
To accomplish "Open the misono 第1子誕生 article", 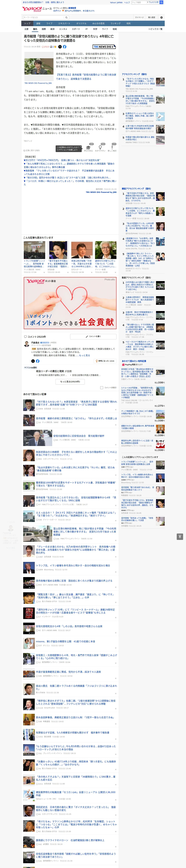I will pyautogui.click(x=65, y=642).
